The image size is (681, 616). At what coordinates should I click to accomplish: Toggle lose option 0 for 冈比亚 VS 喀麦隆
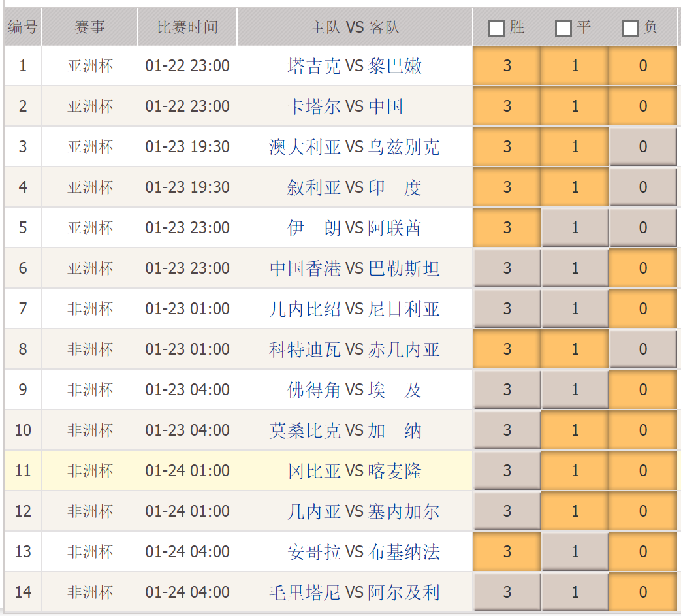(x=642, y=470)
